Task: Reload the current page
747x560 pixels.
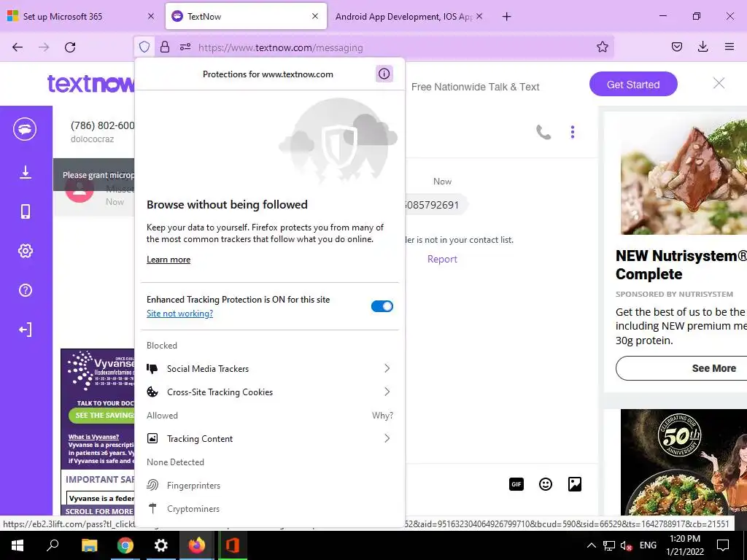Action: pos(70,47)
